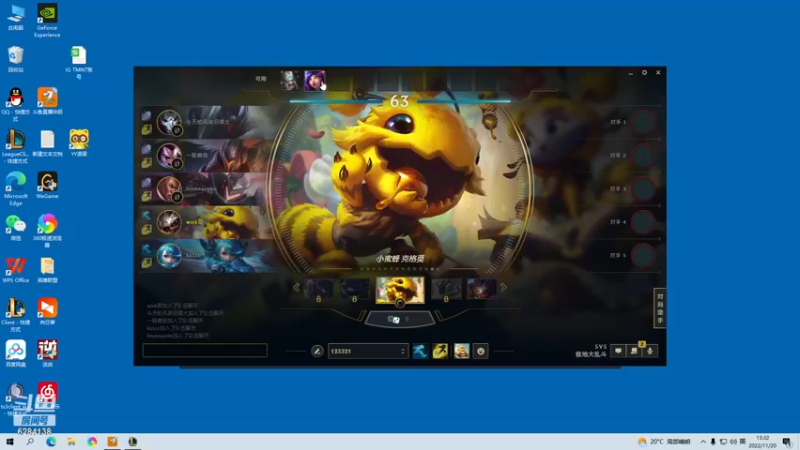800x450 pixels.
Task: Open GeForce Experience desktop icon
Action: tap(47, 20)
